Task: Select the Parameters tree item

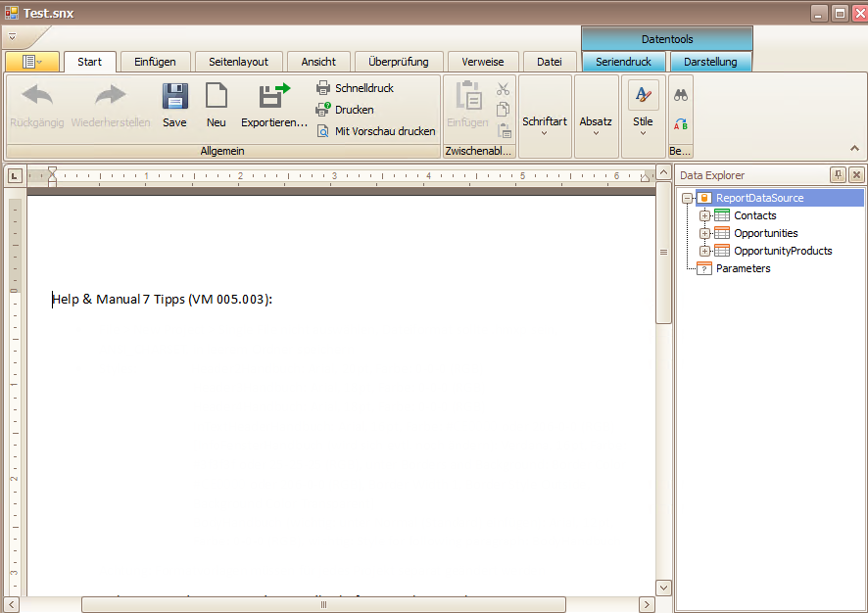Action: (743, 269)
